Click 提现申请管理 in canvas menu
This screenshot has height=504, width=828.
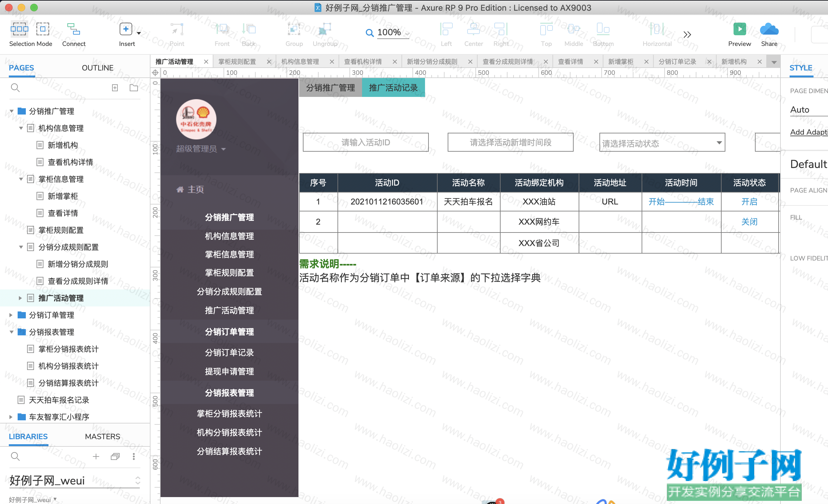pos(230,371)
